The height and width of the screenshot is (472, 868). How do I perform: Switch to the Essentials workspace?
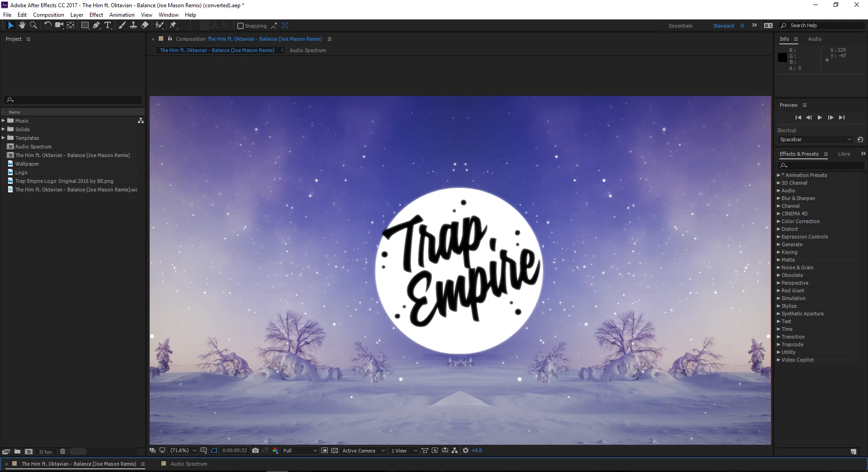coord(680,26)
